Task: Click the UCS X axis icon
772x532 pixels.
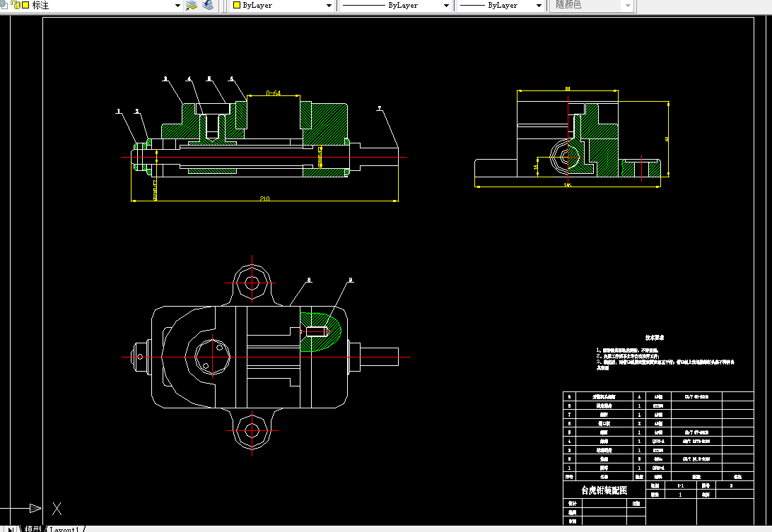Action: [x=57, y=509]
